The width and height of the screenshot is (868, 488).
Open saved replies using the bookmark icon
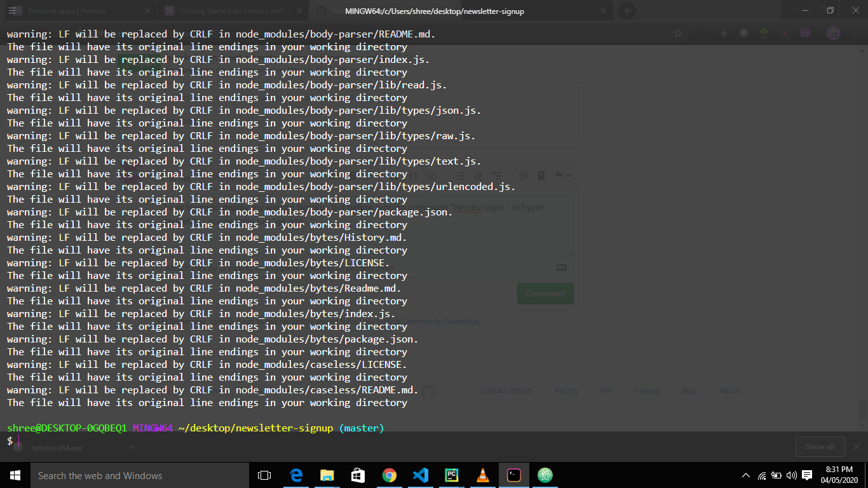point(541,176)
